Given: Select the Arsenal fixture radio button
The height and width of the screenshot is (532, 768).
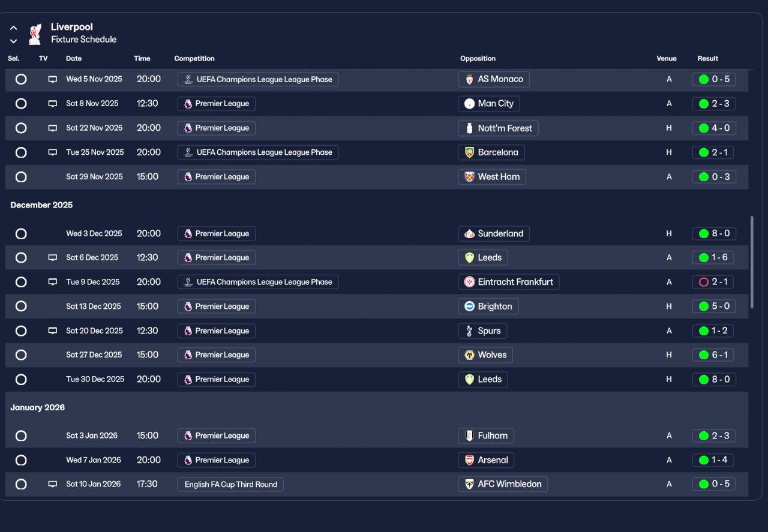Looking at the screenshot, I should coord(21,460).
